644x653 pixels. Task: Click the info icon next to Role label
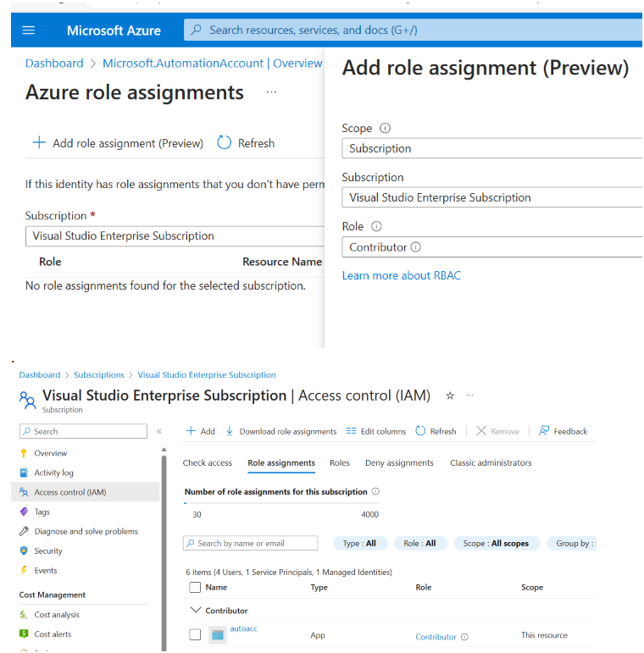coord(376,226)
